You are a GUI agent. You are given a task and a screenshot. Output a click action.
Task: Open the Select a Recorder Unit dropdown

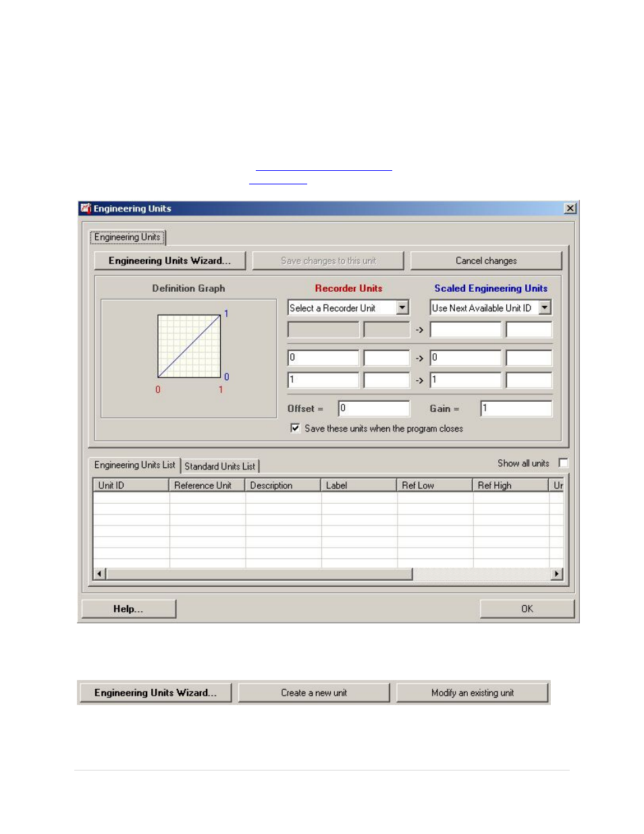coord(402,308)
